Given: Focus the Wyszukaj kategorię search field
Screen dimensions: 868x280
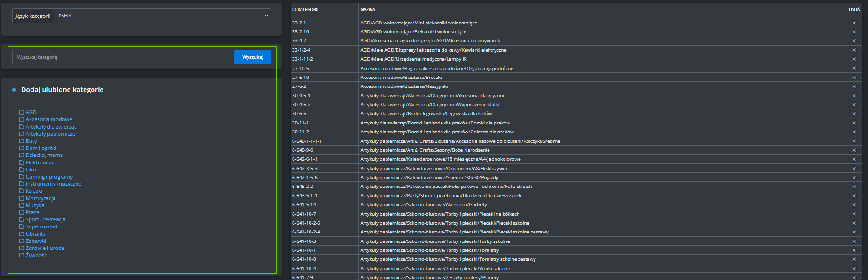Looking at the screenshot, I should pyautogui.click(x=123, y=57).
